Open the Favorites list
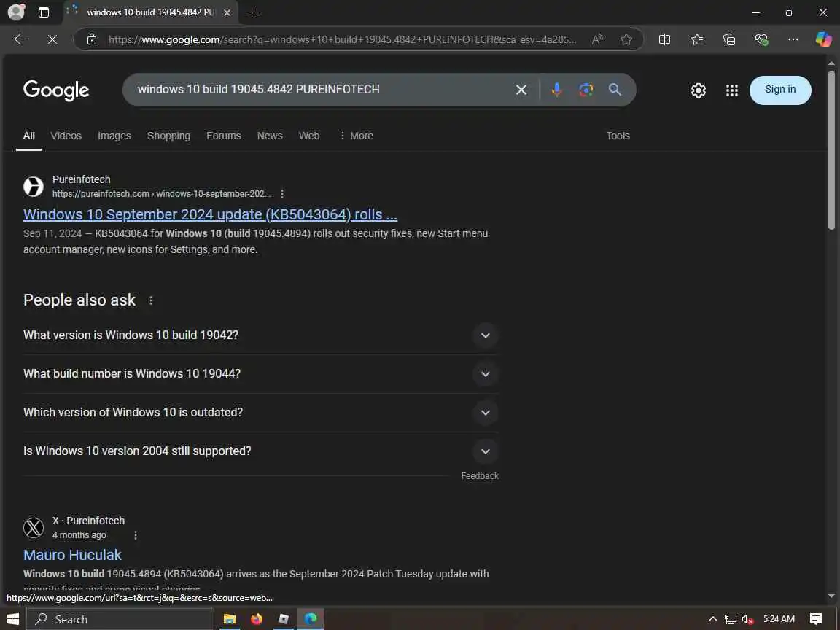This screenshot has width=840, height=630. click(697, 39)
